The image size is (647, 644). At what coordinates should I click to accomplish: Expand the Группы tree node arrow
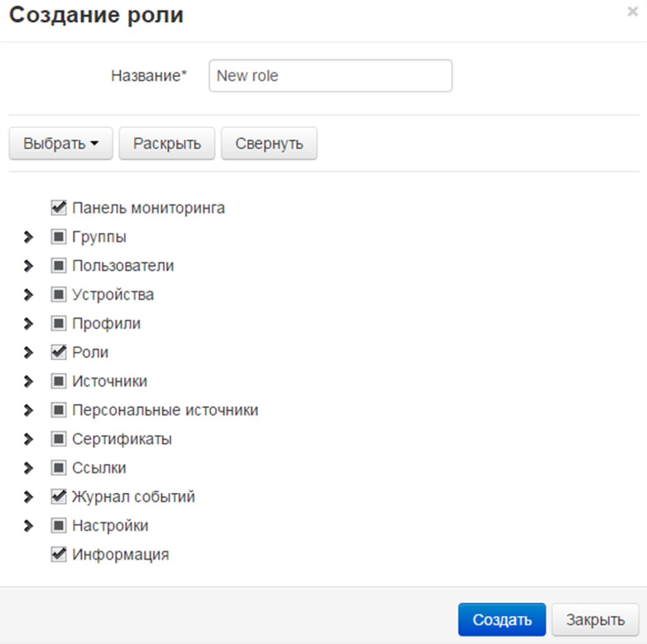click(x=28, y=237)
